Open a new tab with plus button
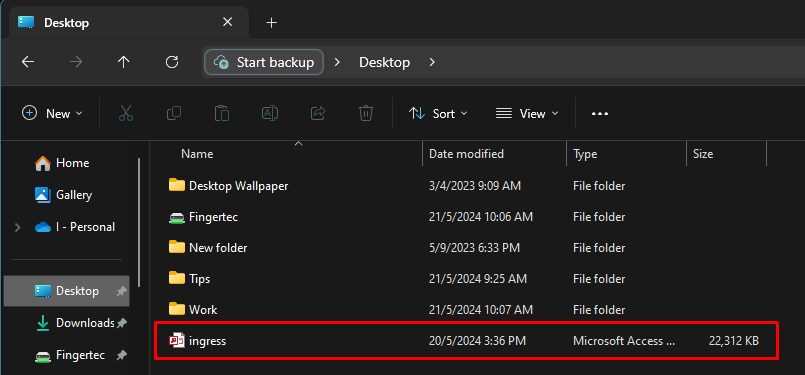This screenshot has height=375, width=805. pyautogui.click(x=272, y=23)
